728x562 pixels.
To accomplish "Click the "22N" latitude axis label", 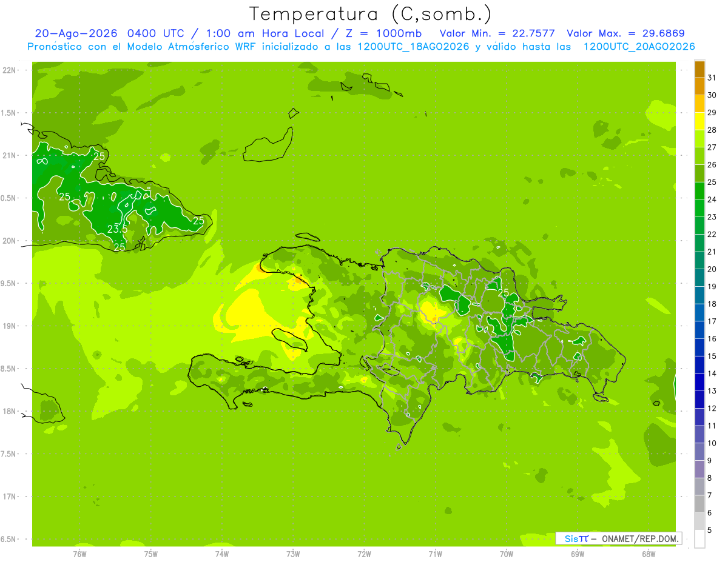I will click(x=10, y=70).
